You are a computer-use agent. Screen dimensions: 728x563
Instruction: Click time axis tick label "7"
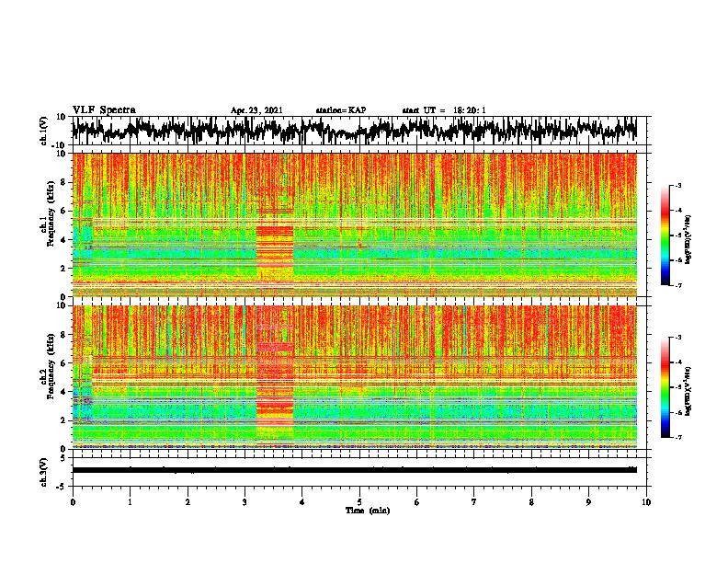pyautogui.click(x=474, y=502)
